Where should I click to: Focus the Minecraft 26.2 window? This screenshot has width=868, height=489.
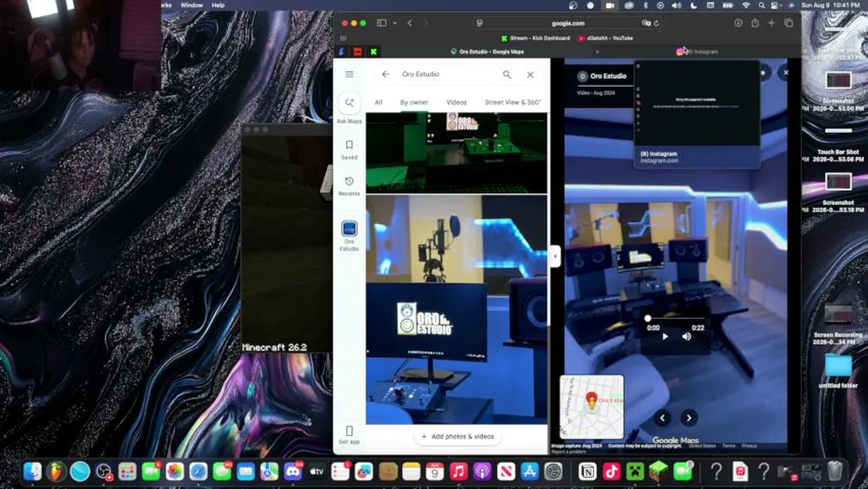(287, 238)
